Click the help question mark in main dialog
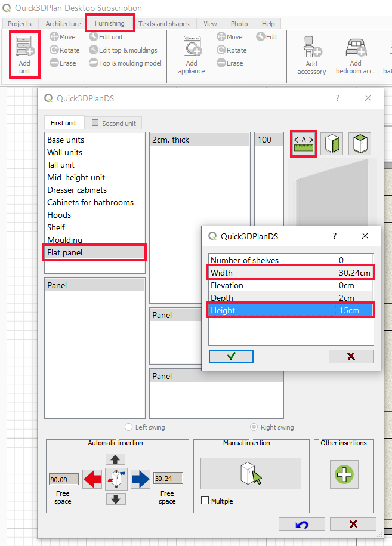 pyautogui.click(x=337, y=98)
